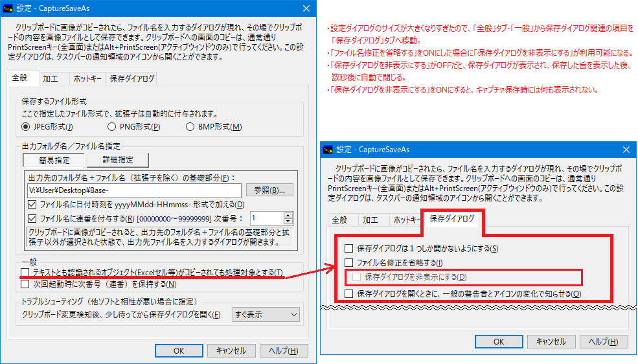Click ヘルプ(H) in the left window
638x364 pixels.
[x=284, y=351]
